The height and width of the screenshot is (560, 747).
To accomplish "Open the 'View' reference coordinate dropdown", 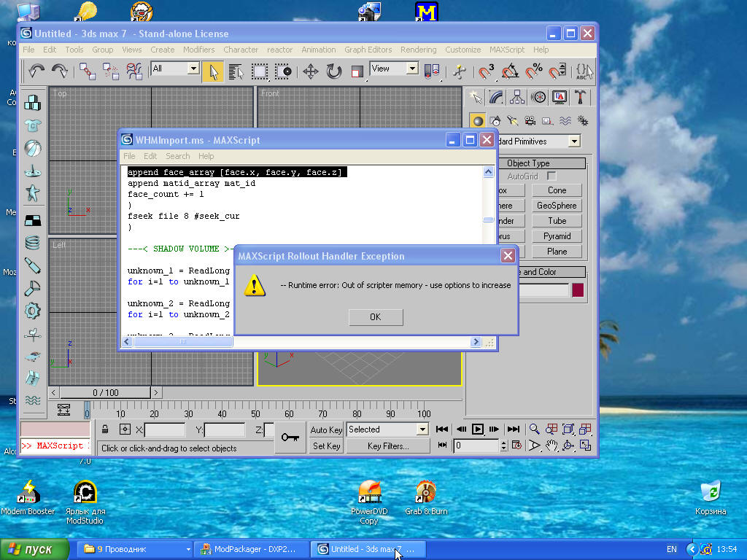I will pyautogui.click(x=413, y=69).
